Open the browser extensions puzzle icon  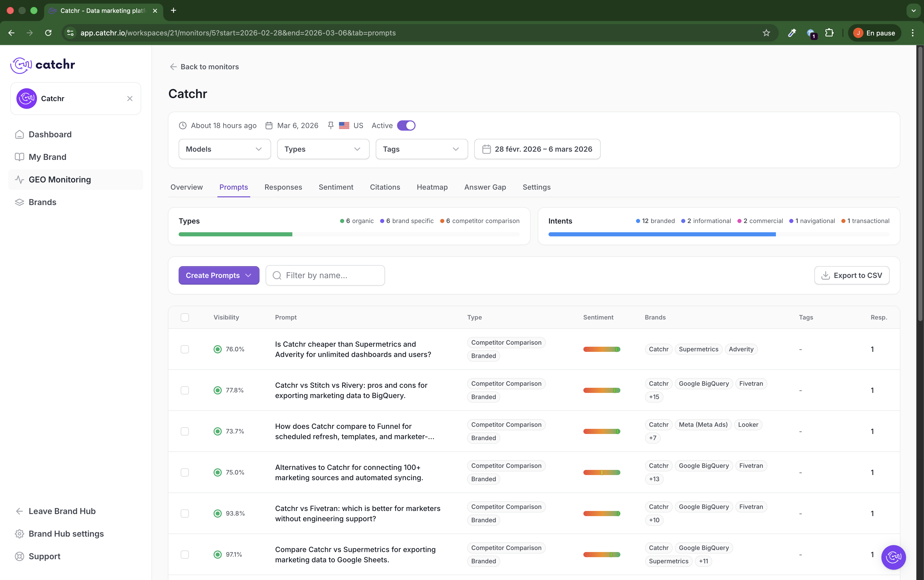click(x=829, y=33)
